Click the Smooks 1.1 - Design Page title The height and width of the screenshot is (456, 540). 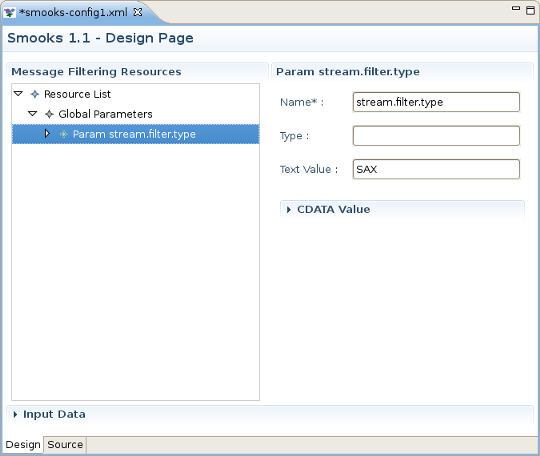(100, 38)
